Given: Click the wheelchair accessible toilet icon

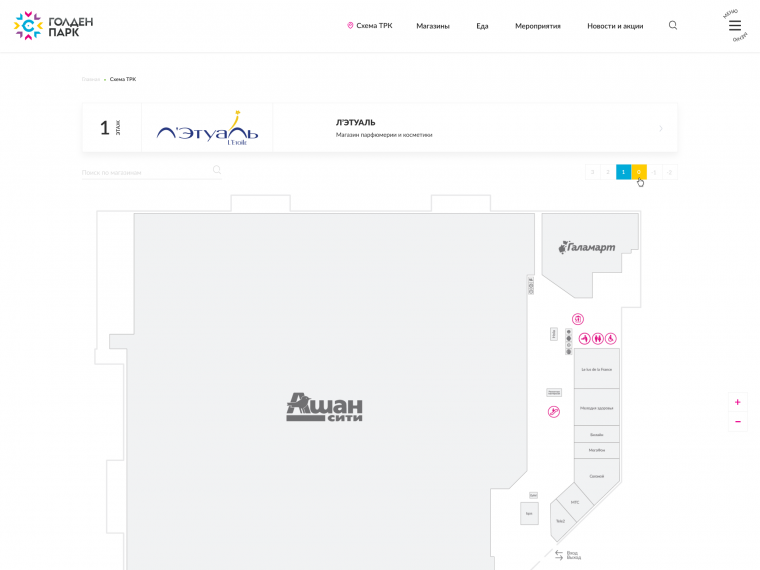Looking at the screenshot, I should coord(611,338).
